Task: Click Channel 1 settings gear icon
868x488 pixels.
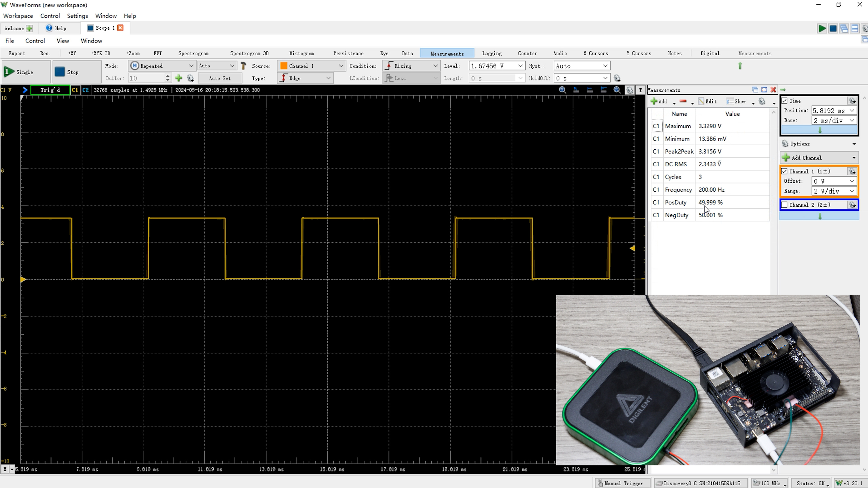Action: pyautogui.click(x=852, y=171)
